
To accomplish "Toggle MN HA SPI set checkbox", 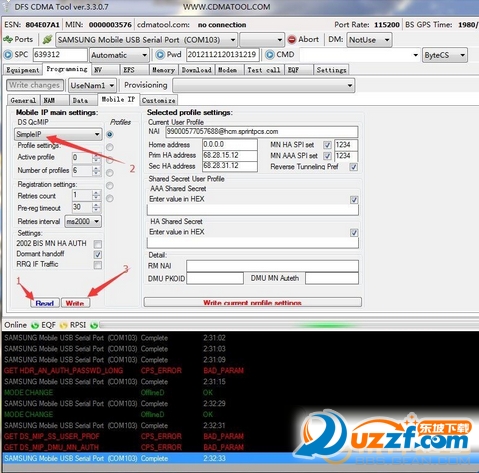I will point(327,145).
